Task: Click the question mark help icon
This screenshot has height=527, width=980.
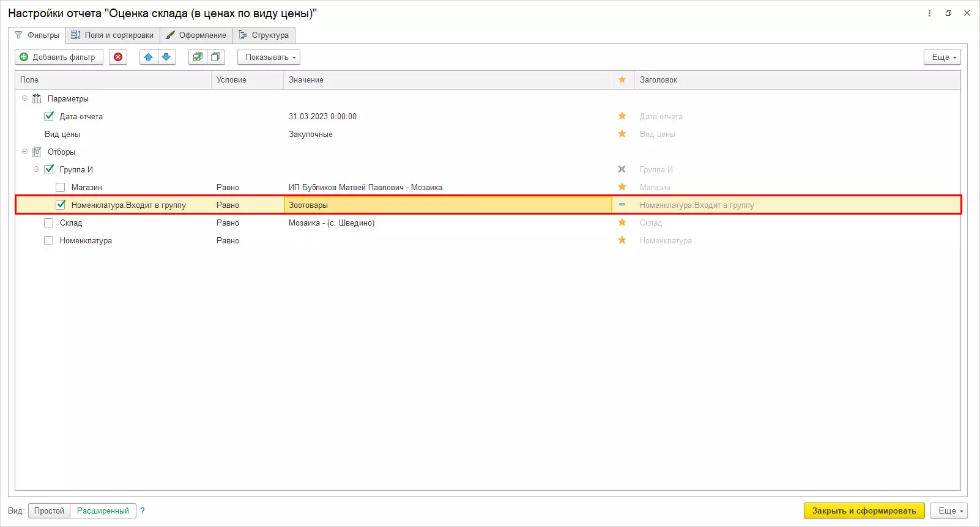Action: click(143, 511)
